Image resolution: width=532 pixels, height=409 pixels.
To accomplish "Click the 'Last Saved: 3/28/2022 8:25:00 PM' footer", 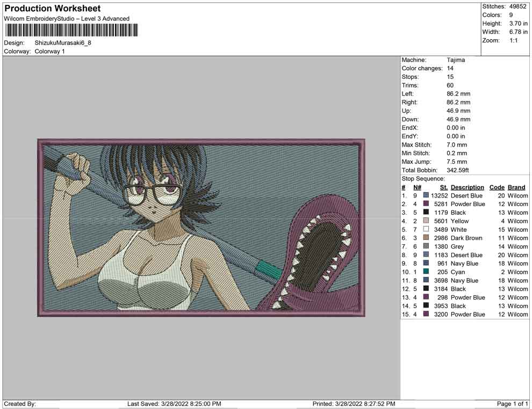I will point(174,404).
